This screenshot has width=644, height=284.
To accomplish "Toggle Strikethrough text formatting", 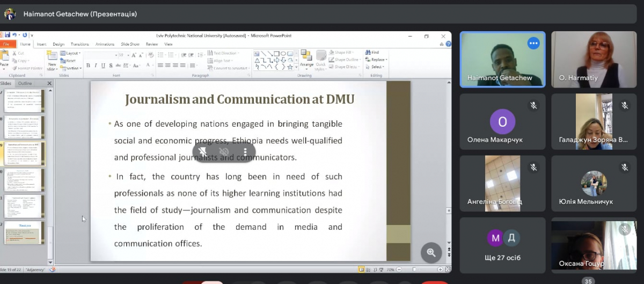I will coord(119,65).
